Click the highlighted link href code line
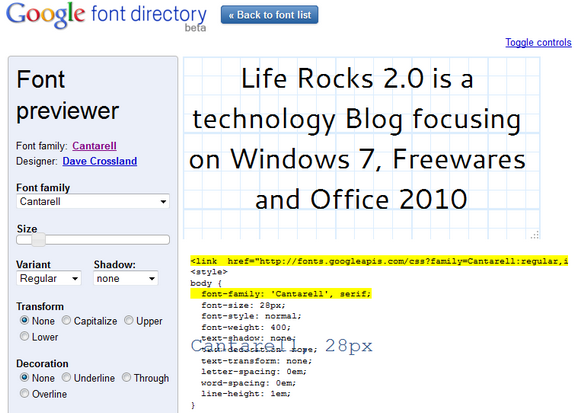The image size is (575, 413). (379, 261)
